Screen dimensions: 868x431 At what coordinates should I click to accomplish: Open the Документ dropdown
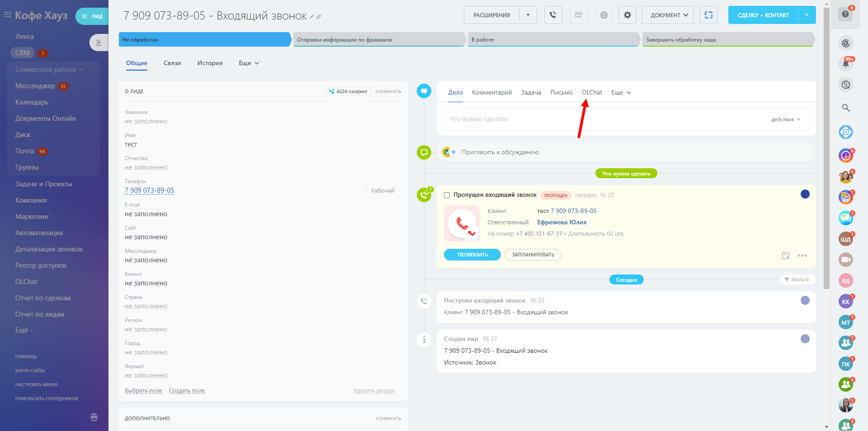(668, 15)
